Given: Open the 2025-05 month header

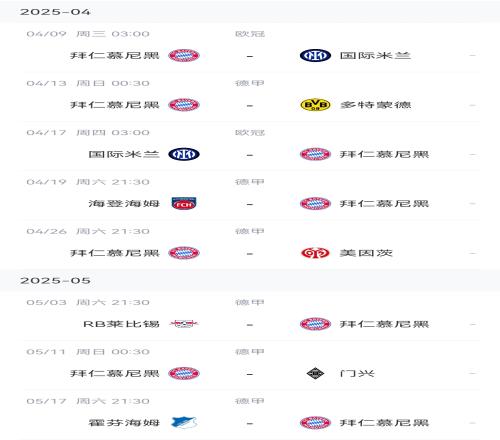Looking at the screenshot, I should 250,281.
